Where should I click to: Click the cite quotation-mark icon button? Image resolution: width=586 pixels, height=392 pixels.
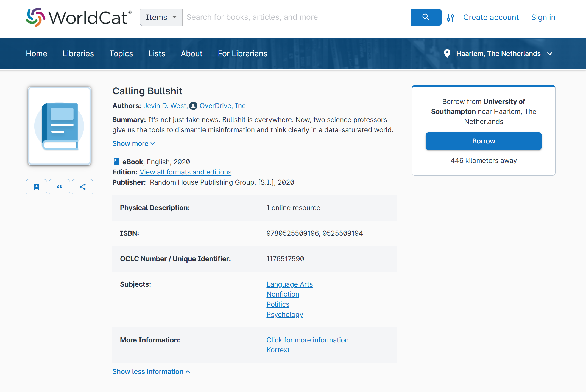60,187
